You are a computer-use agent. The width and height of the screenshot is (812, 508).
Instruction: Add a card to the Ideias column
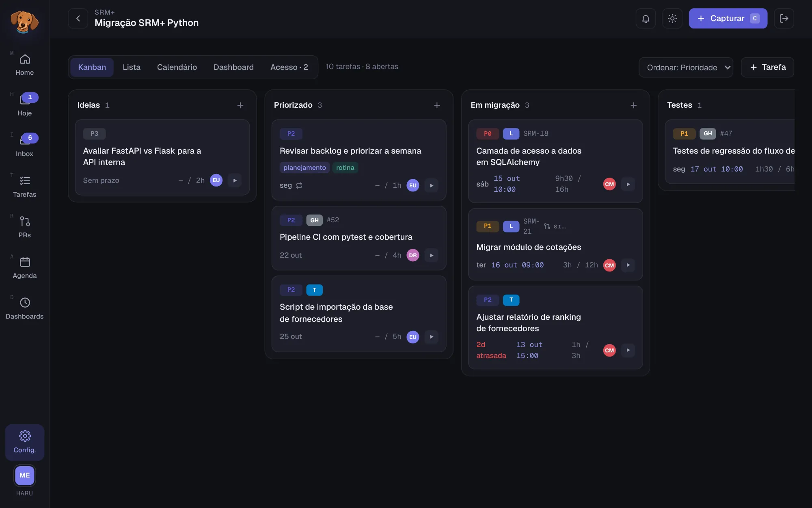[x=240, y=105]
